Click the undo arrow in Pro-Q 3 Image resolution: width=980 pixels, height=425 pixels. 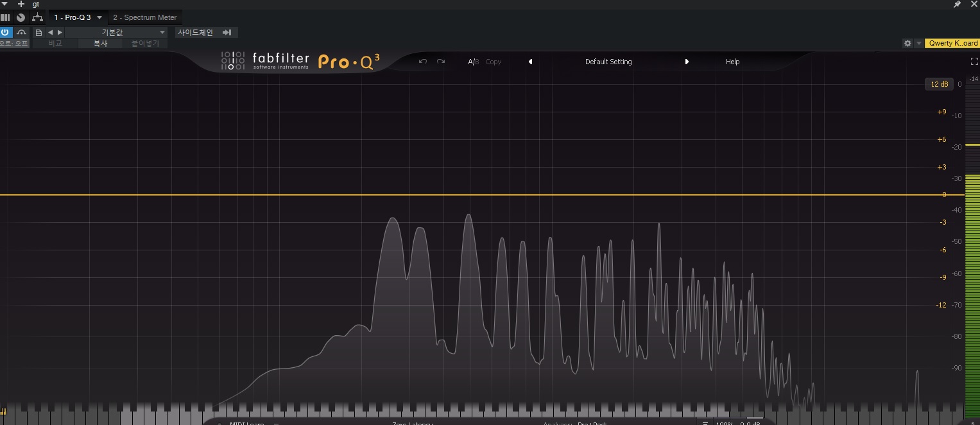(422, 62)
